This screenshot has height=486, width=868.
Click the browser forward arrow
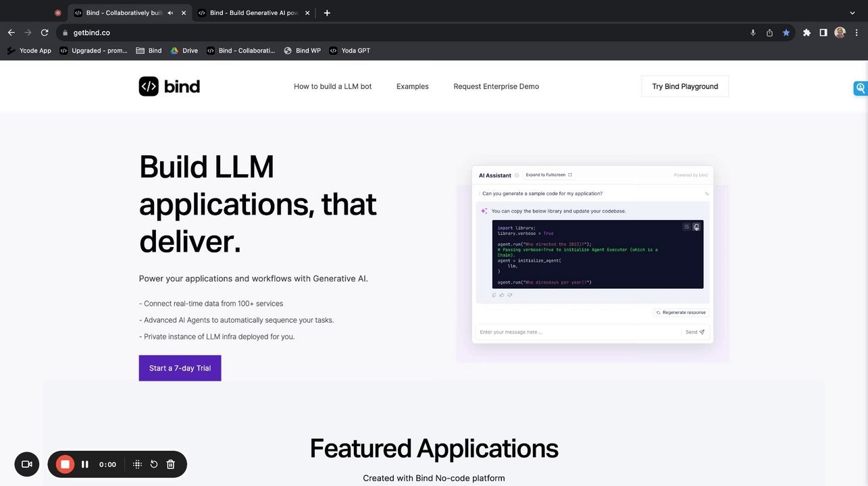[28, 32]
